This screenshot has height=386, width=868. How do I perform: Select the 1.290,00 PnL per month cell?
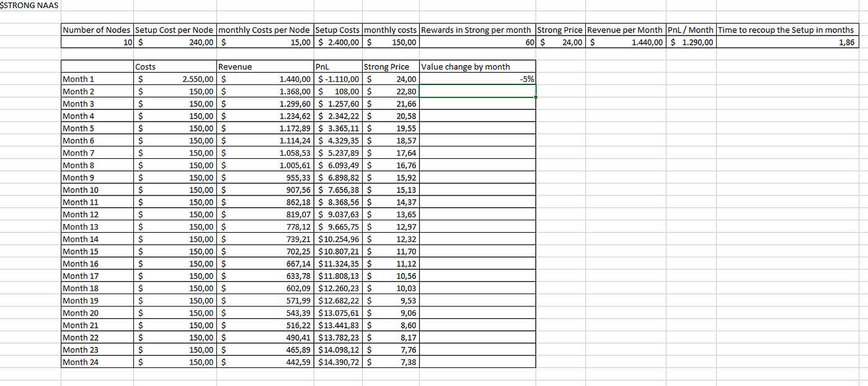click(x=691, y=42)
